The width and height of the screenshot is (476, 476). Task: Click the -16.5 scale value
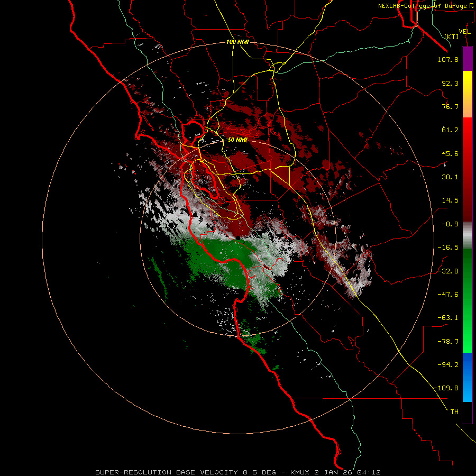[x=448, y=248]
